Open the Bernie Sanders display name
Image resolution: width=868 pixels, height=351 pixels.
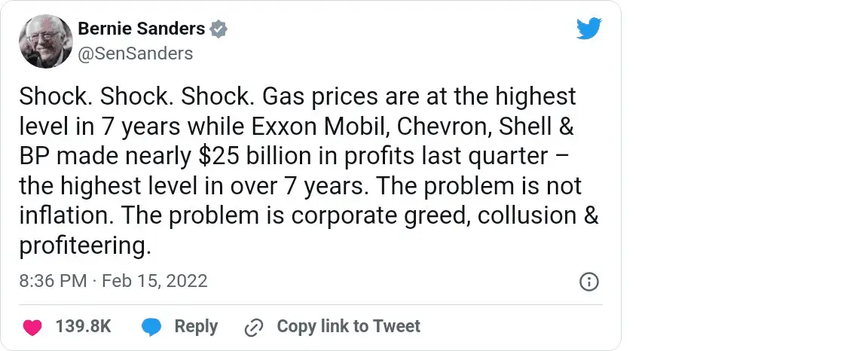coord(141,29)
